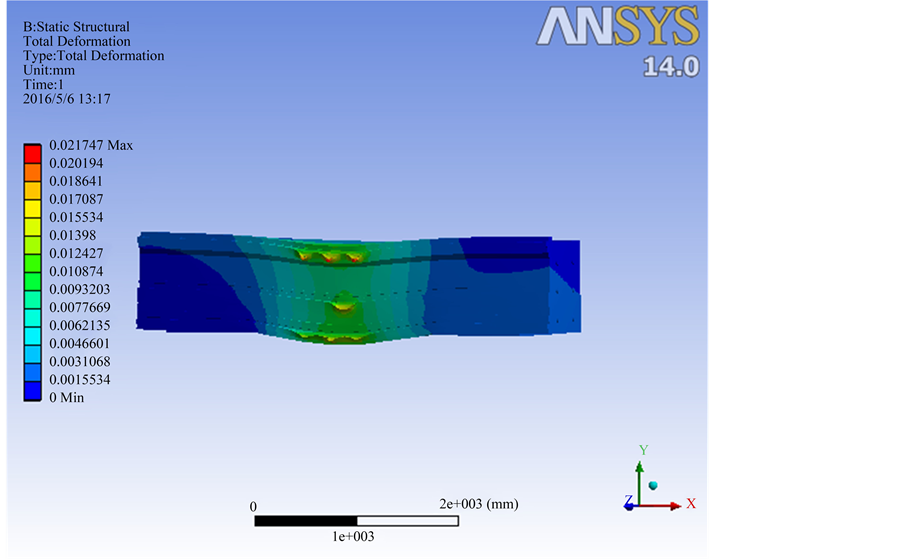Click the 2e+003 (mm) scale label

click(x=479, y=504)
